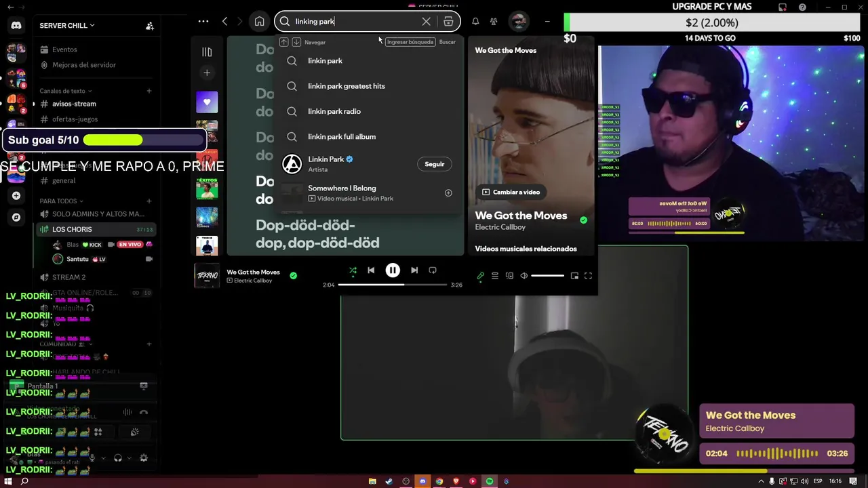Open the Spotify mini player

point(574,276)
